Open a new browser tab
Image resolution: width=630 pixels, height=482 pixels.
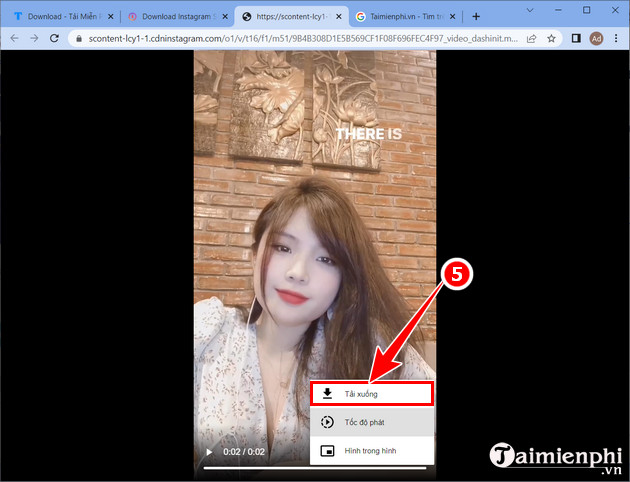[476, 16]
